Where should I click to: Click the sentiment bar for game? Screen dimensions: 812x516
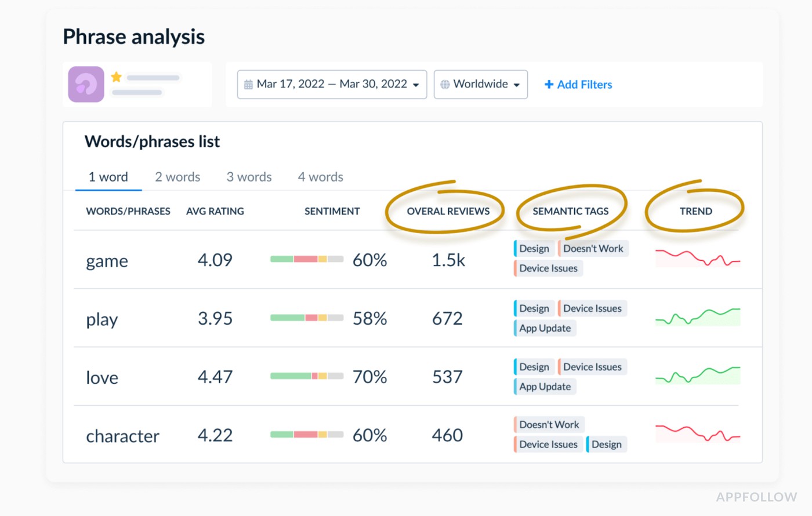(x=306, y=260)
